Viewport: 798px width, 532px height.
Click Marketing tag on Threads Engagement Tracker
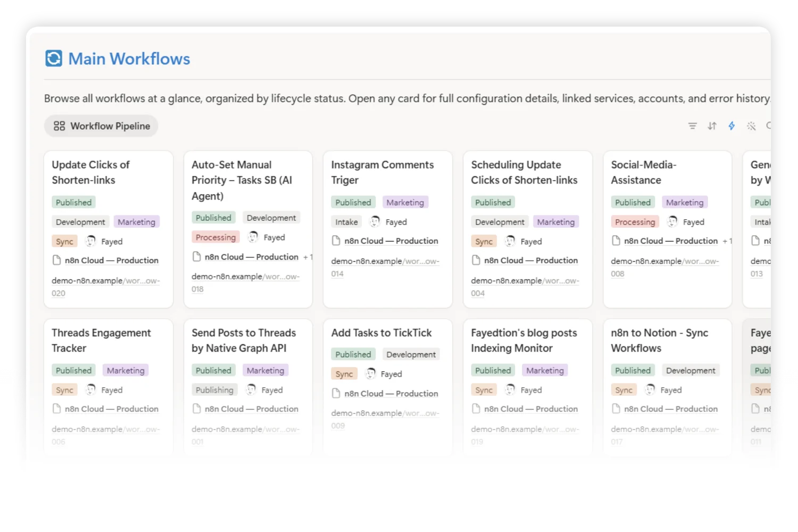click(126, 371)
